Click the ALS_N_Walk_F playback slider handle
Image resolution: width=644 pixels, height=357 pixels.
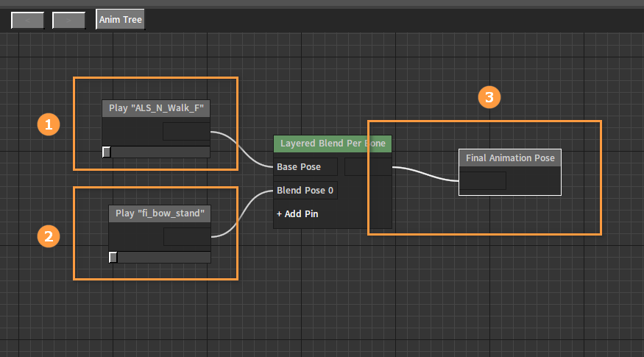click(106, 152)
